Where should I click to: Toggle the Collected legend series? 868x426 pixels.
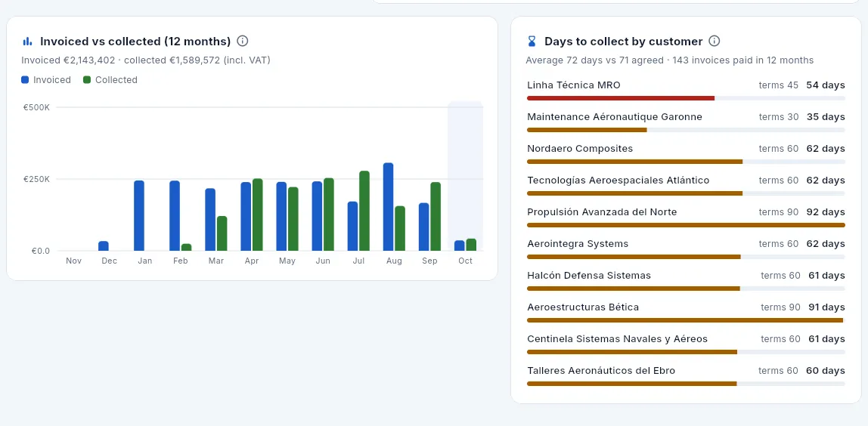pyautogui.click(x=110, y=79)
